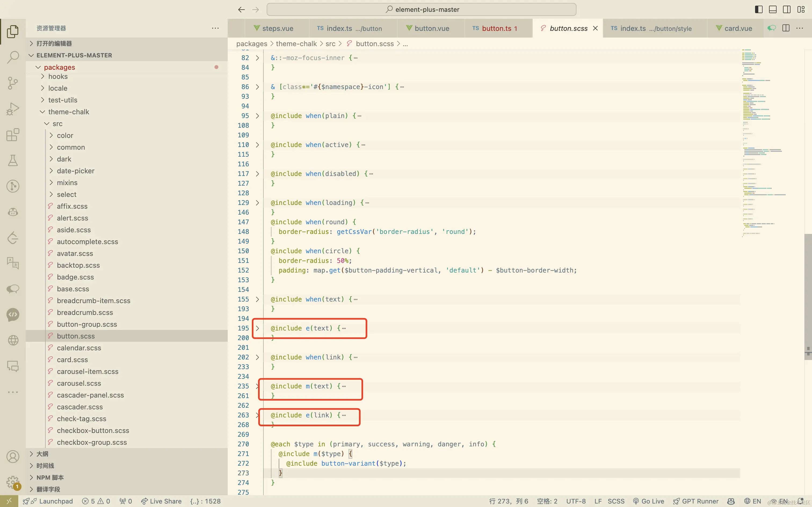Switch to the card.vue tab
This screenshot has width=812, height=507.
pos(738,28)
